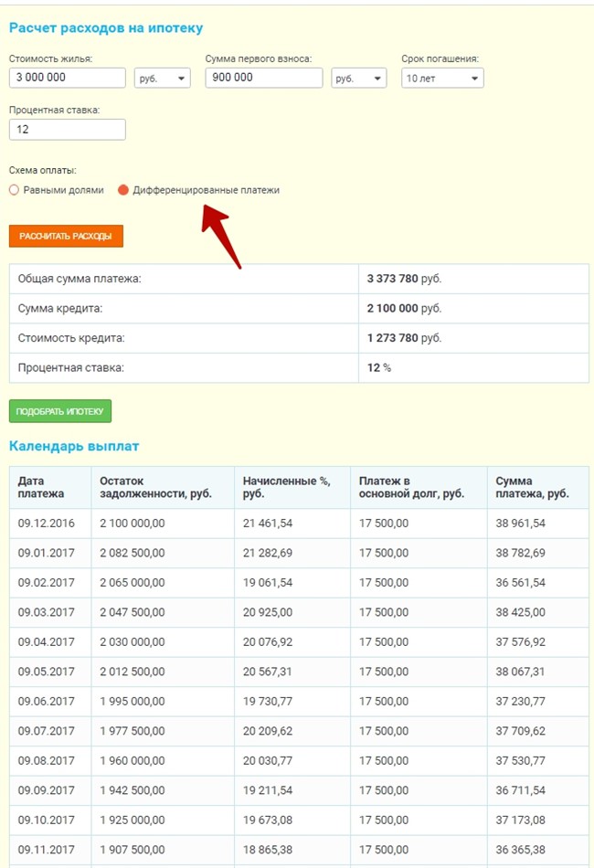Viewport: 594px width, 868px height.
Task: Click the "Процентная ставка" field showing 12
Action: pos(67,130)
